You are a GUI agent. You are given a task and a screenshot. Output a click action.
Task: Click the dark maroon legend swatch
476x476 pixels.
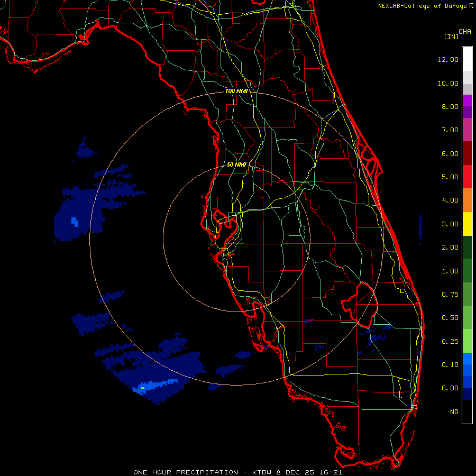pyautogui.click(x=467, y=153)
